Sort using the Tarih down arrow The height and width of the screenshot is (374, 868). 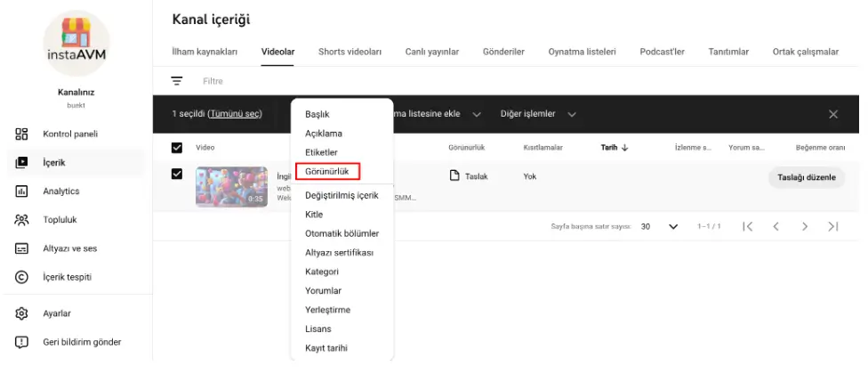(625, 148)
